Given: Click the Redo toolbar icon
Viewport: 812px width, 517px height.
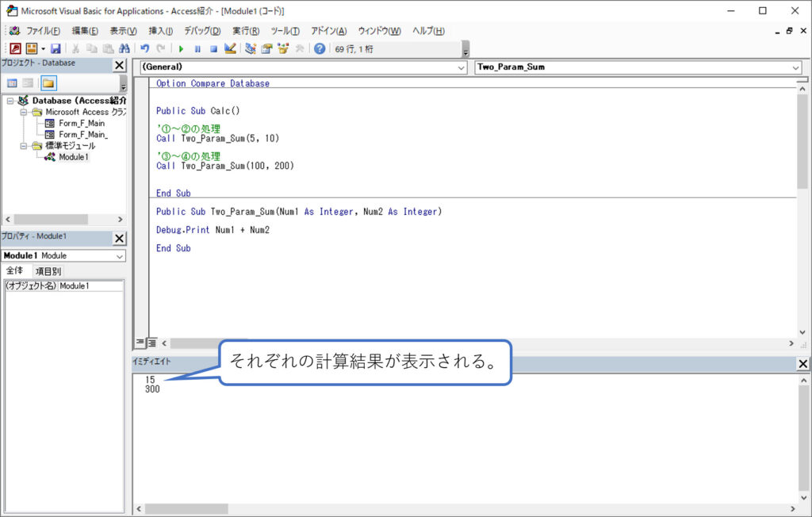Looking at the screenshot, I should (160, 48).
